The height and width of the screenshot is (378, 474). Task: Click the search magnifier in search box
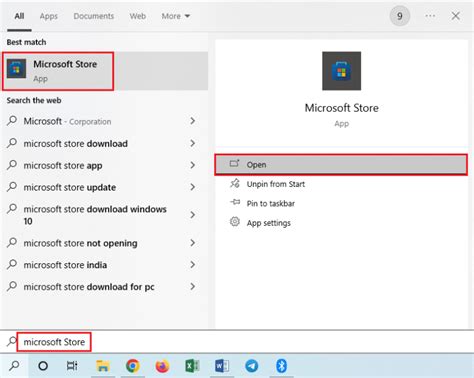tap(12, 341)
